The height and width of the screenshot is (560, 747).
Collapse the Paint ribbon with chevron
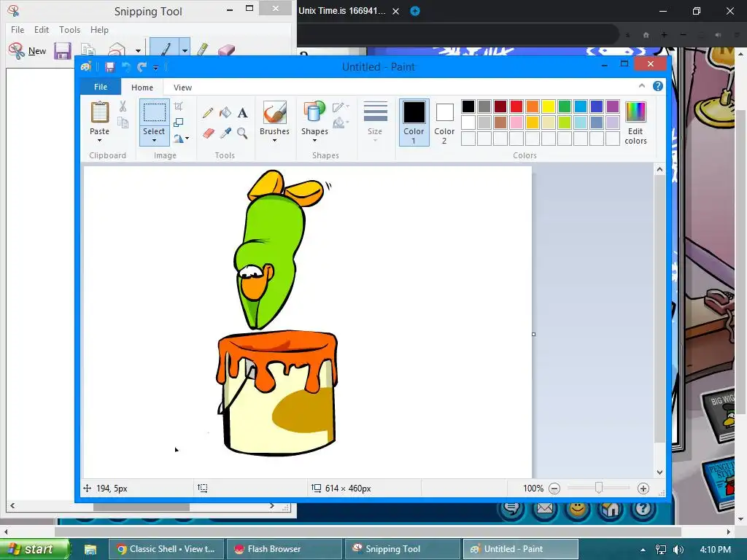point(642,86)
